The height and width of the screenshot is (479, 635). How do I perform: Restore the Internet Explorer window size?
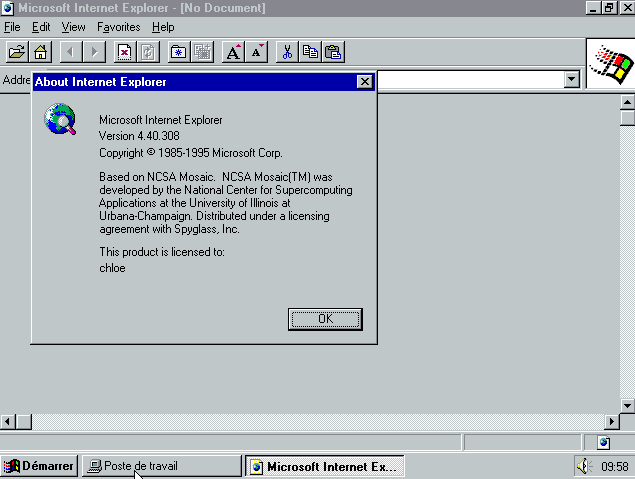point(609,8)
